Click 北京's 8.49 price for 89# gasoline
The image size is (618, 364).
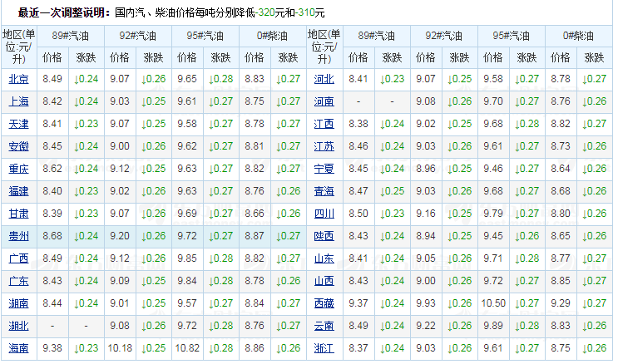pos(52,79)
